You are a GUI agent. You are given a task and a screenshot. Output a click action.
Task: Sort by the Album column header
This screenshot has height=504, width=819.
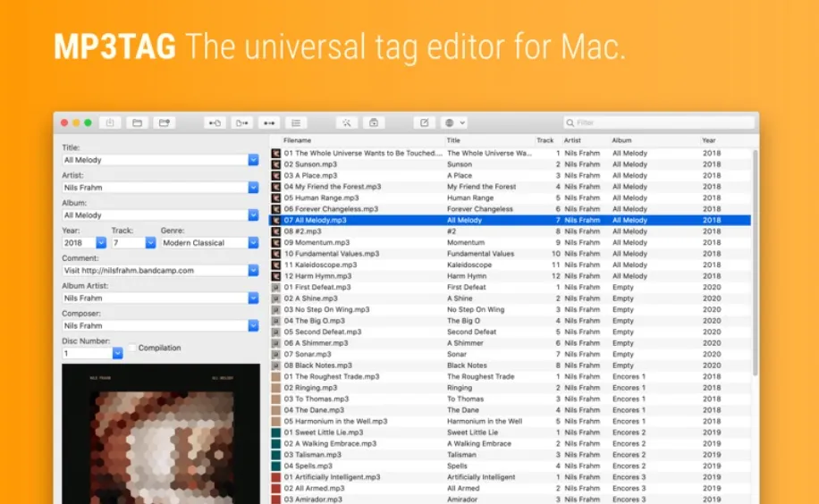coord(621,140)
